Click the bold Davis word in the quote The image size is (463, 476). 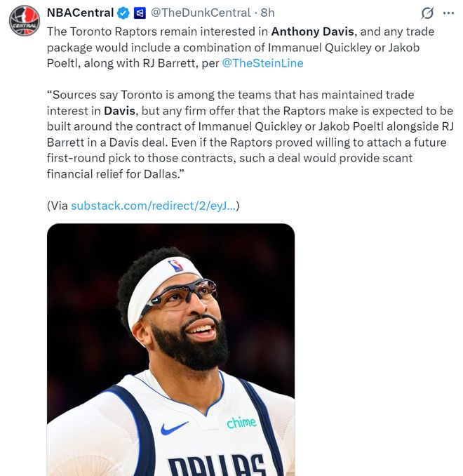coord(121,111)
